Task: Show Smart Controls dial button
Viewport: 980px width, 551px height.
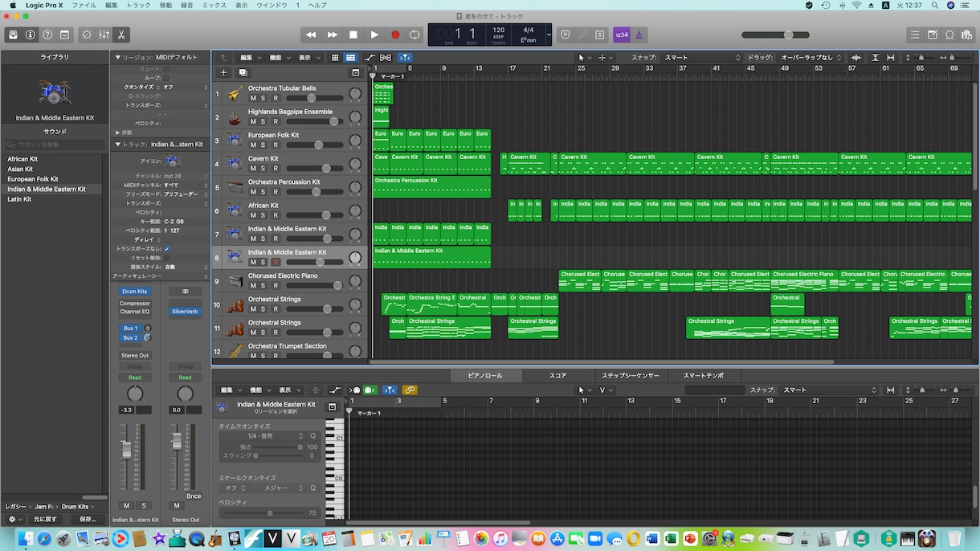Action: point(87,35)
